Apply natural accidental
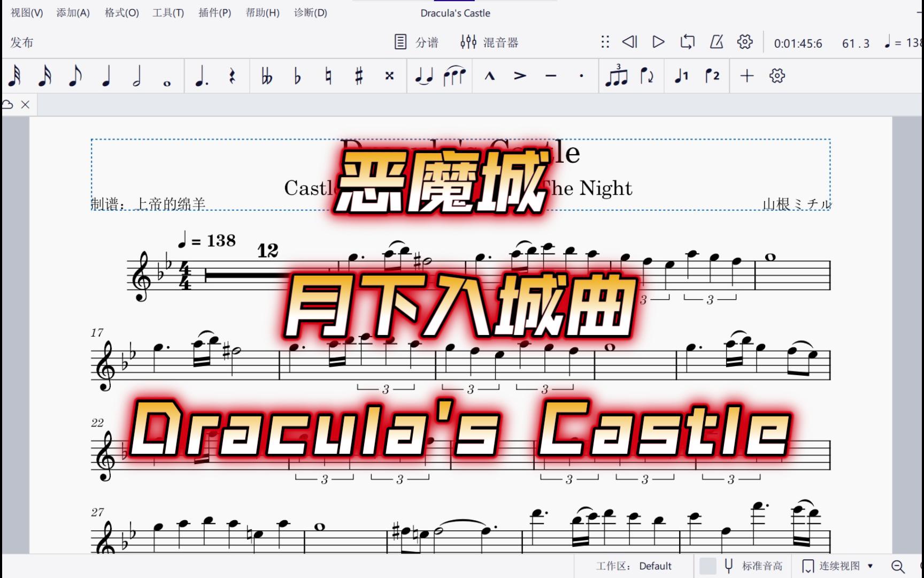This screenshot has width=924, height=578. click(328, 76)
